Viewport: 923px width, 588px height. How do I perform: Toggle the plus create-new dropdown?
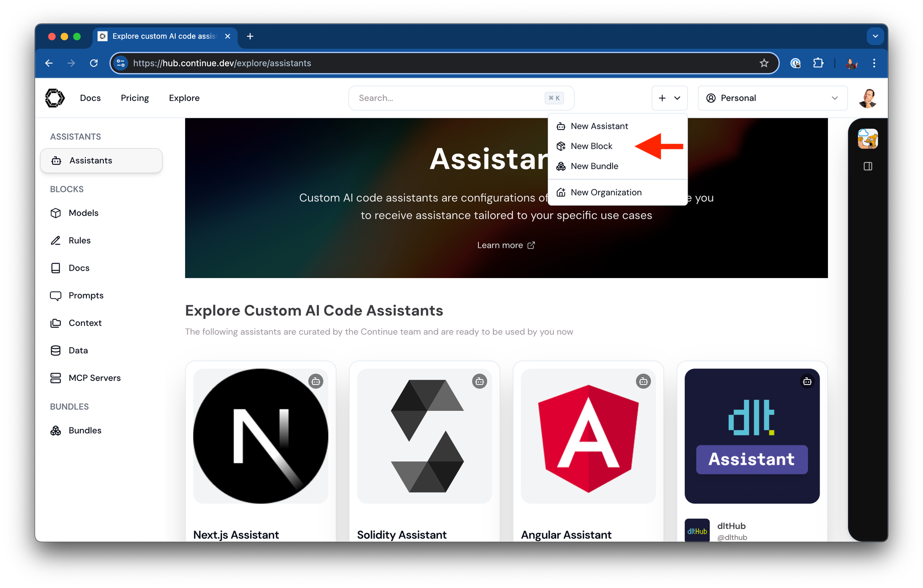[x=669, y=98]
